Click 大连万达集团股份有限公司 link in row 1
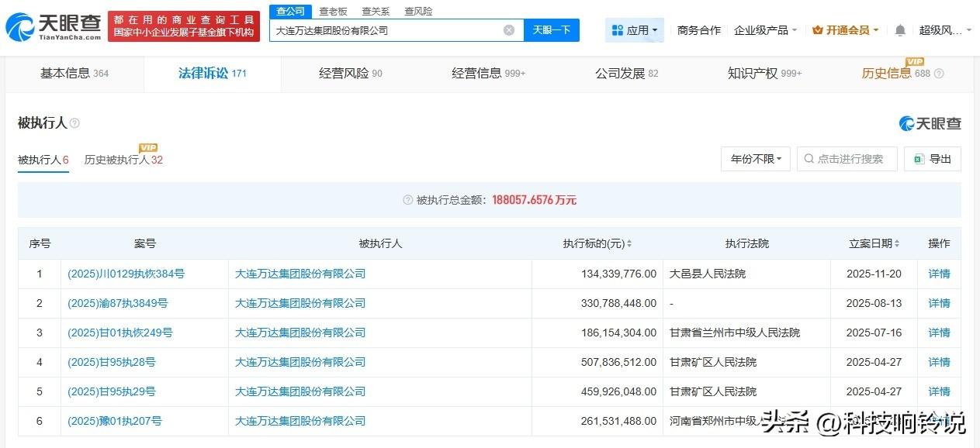Screen dimensions: 980x448 300,274
